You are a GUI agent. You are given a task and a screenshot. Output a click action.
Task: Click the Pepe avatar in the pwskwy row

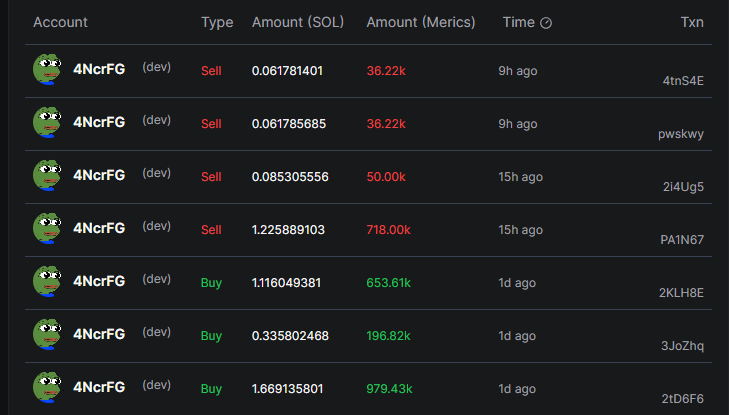pyautogui.click(x=47, y=122)
